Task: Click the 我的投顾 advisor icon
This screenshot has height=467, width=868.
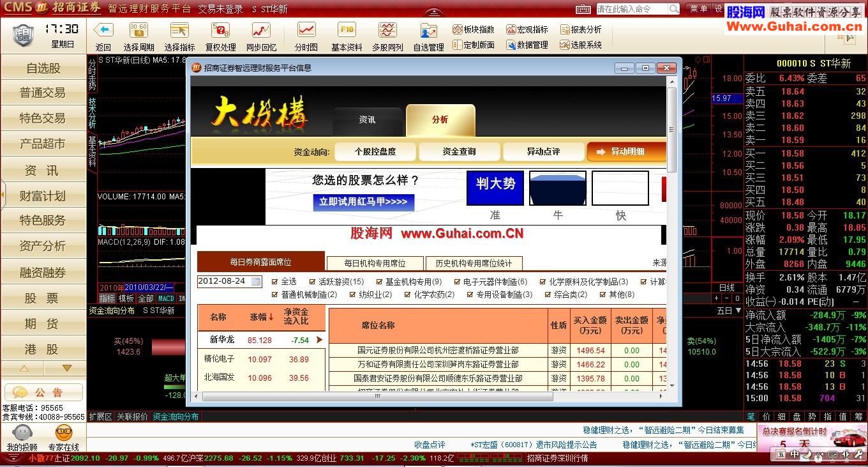Action: [x=22, y=433]
